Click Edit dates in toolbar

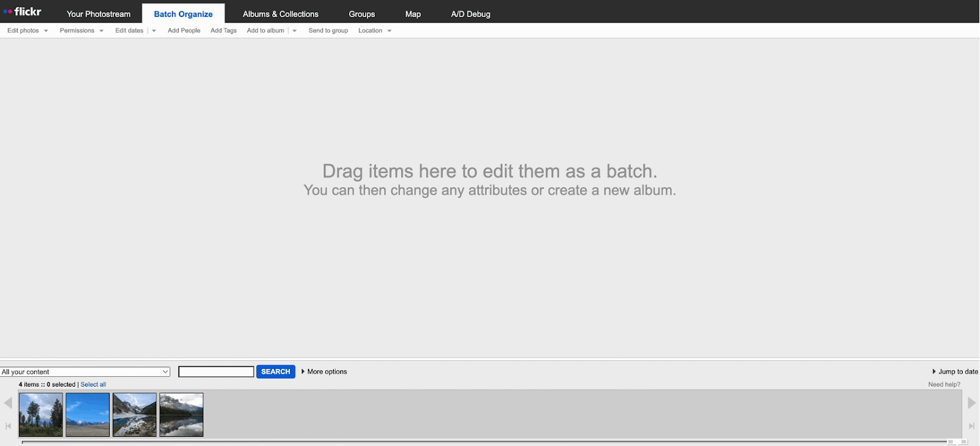[129, 31]
